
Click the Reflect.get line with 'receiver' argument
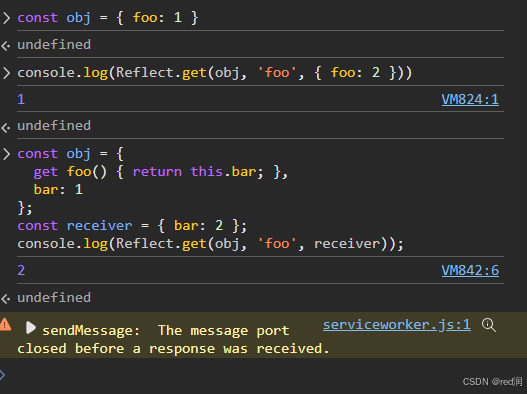210,243
